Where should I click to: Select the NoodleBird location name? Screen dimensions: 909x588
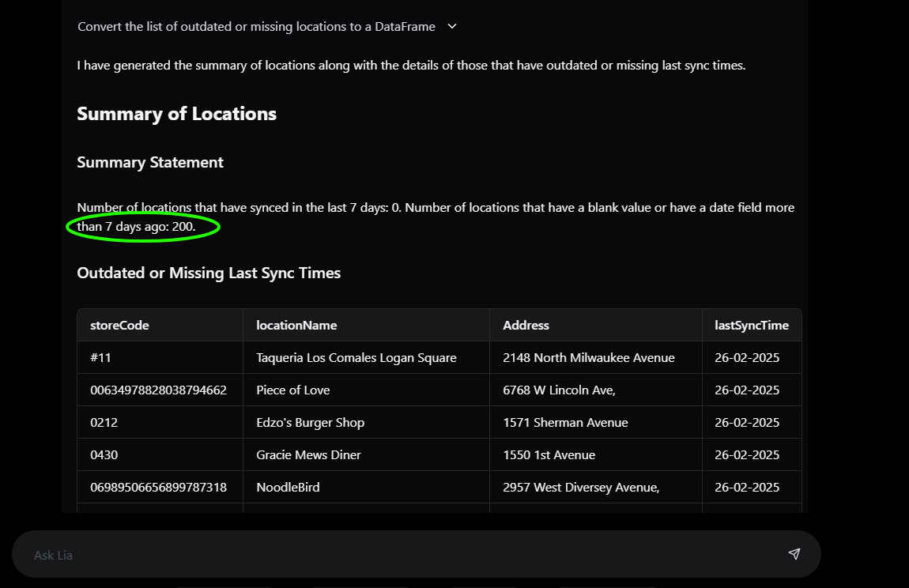[288, 487]
